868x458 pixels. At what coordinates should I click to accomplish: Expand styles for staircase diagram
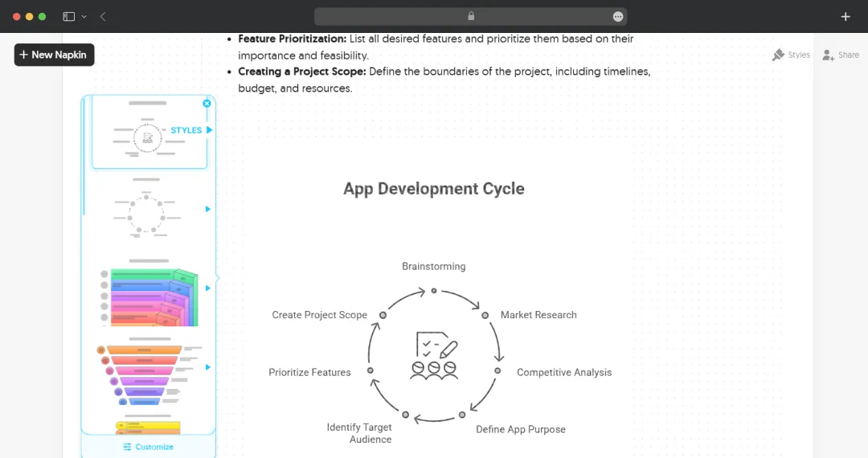tap(208, 288)
